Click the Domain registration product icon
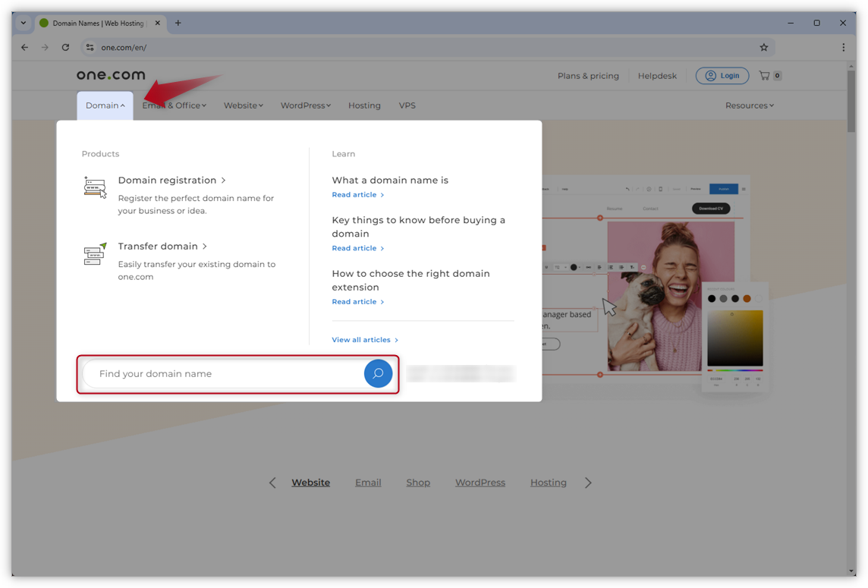The image size is (868, 588). click(95, 187)
